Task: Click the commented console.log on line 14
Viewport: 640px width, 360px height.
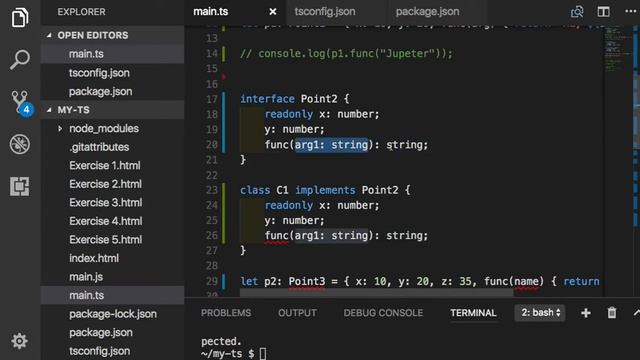Action: (x=346, y=53)
